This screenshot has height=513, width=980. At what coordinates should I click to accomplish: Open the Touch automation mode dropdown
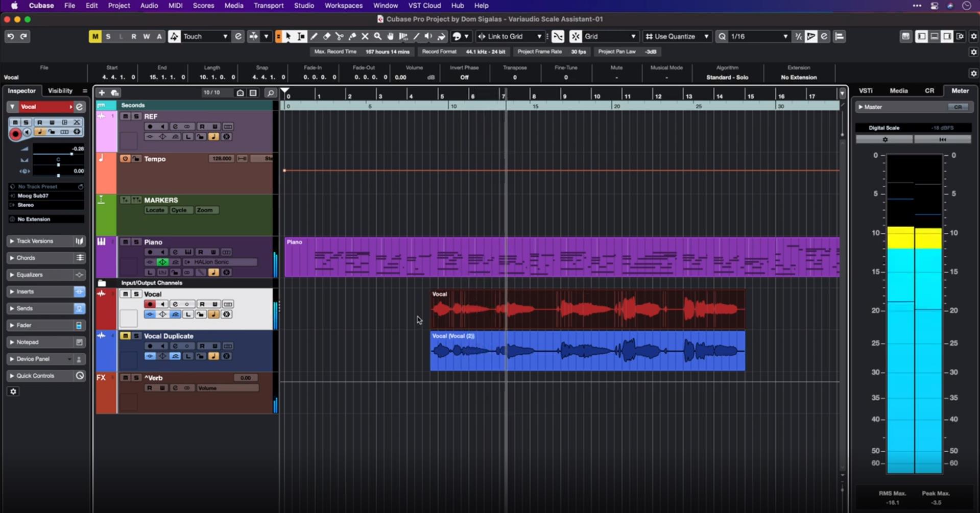[205, 36]
